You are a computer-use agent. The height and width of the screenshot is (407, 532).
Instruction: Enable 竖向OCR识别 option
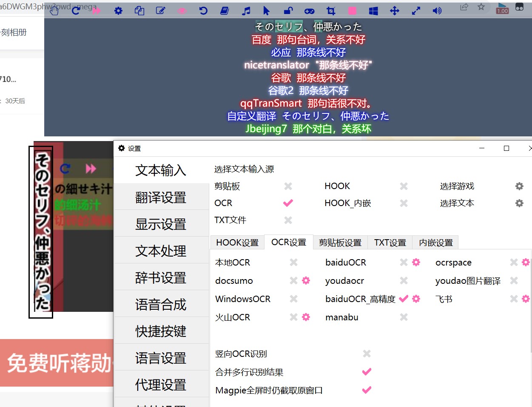[x=366, y=353]
